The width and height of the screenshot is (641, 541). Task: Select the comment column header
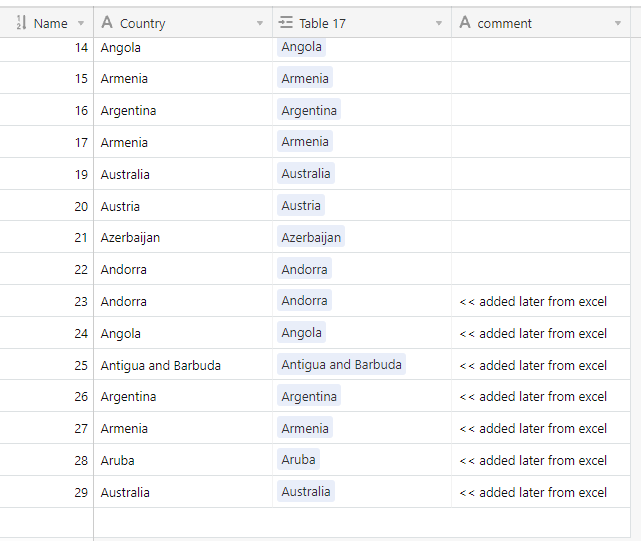(x=541, y=23)
